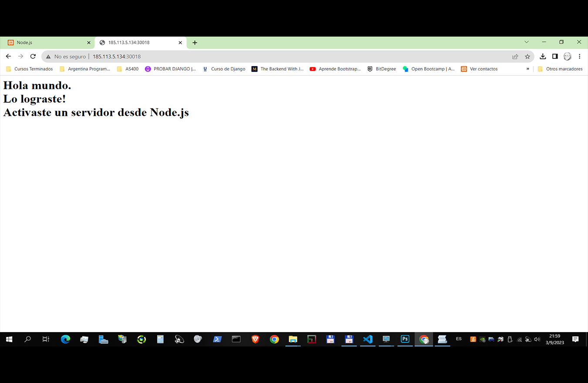Open the ES language indicator in taskbar

point(459,339)
